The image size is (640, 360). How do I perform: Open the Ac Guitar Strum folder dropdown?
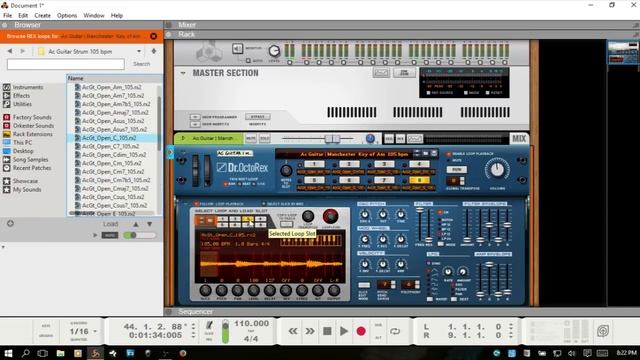(139, 51)
